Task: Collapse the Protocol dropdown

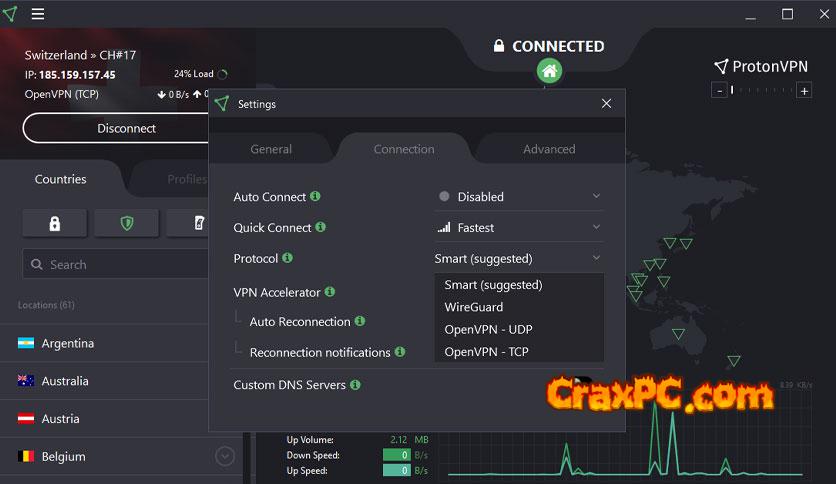Action: (519, 259)
